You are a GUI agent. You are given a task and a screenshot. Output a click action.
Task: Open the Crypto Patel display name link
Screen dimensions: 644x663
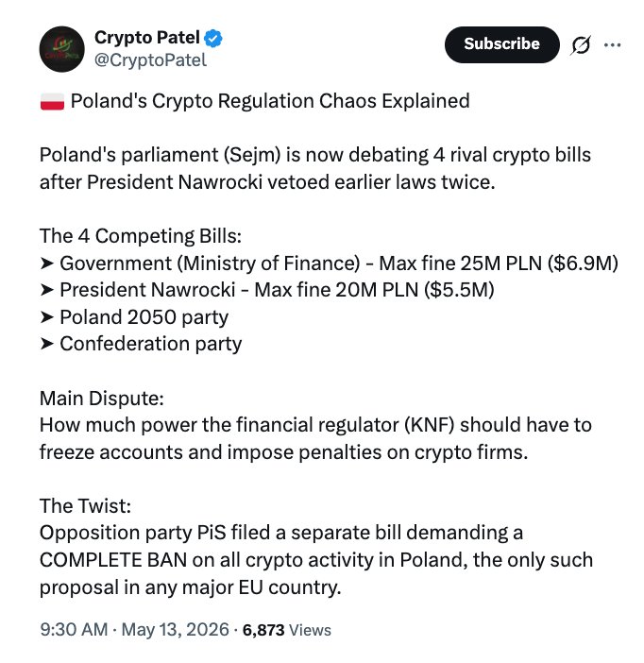coord(147,38)
